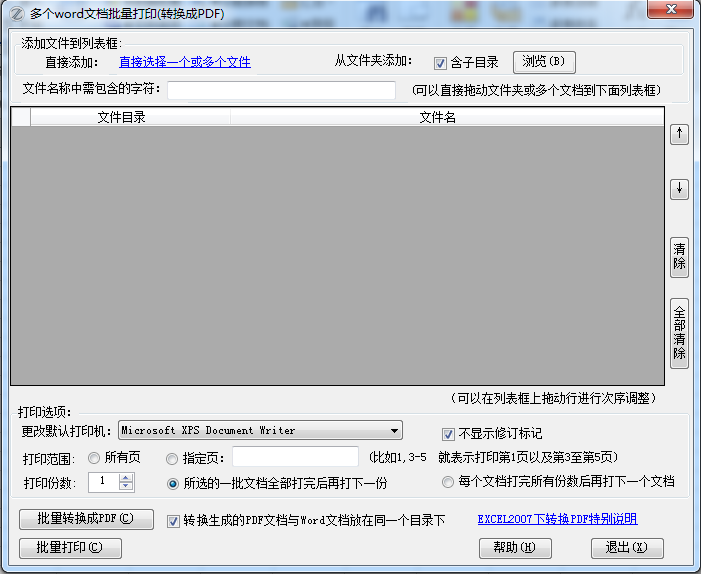The height and width of the screenshot is (574, 701).
Task: Click the app icon in title bar
Action: click(15, 13)
